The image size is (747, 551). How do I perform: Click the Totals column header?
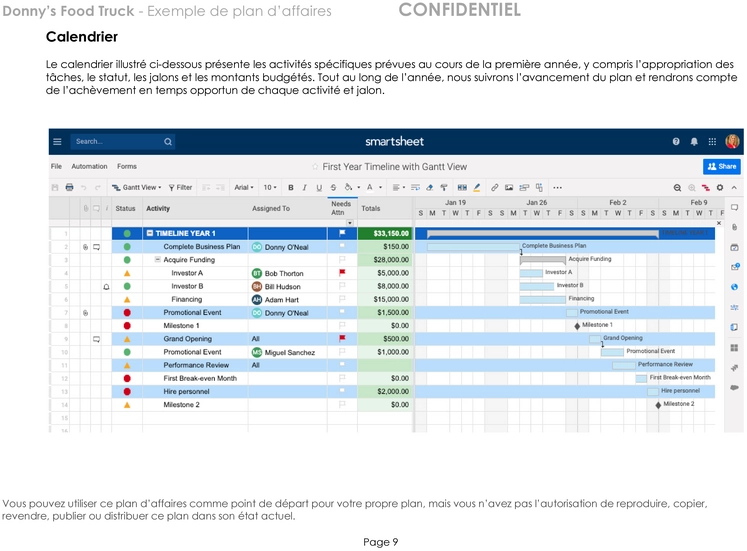371,209
